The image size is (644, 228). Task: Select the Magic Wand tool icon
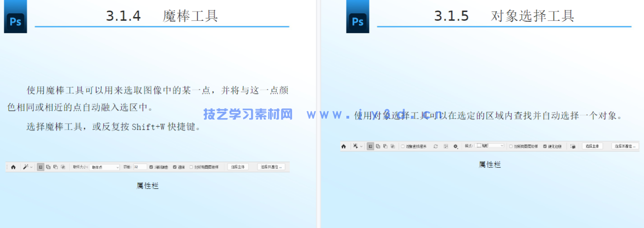[x=26, y=167]
